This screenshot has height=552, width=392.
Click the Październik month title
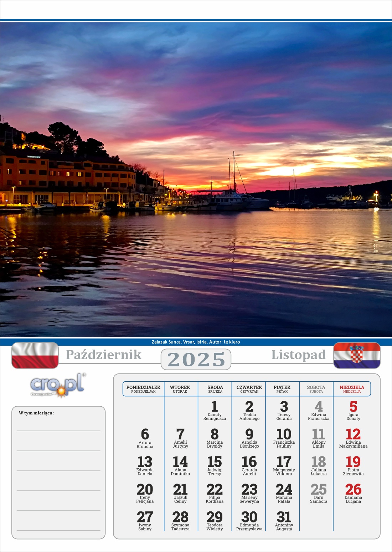(104, 355)
